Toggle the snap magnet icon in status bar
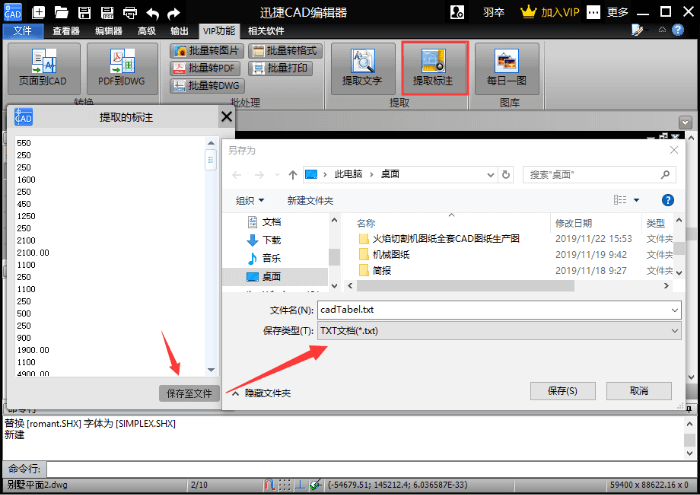 269,485
